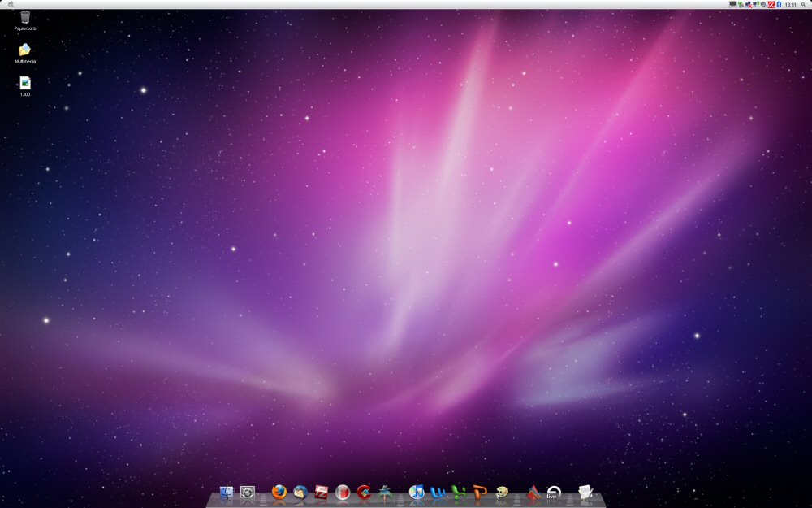Select the Multimedia folder on desktop
812x508 pixels.
tap(25, 50)
